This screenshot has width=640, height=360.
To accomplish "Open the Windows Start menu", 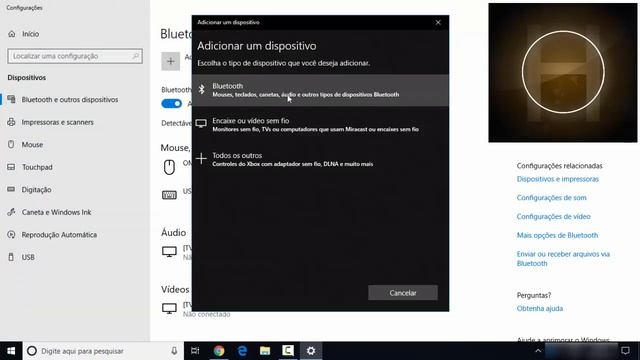I will (11, 351).
